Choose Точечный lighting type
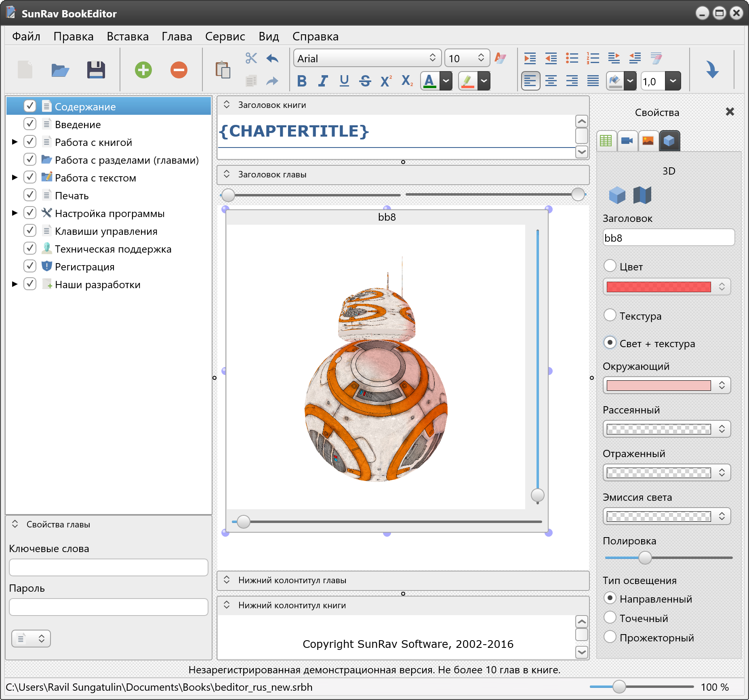 click(x=610, y=618)
